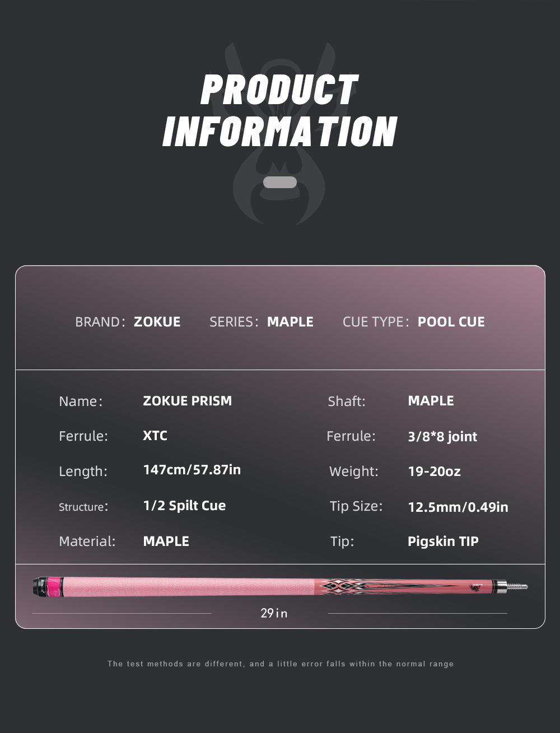Click the ZOKUE PRISM name value
The height and width of the screenshot is (733, 560).
point(188,401)
